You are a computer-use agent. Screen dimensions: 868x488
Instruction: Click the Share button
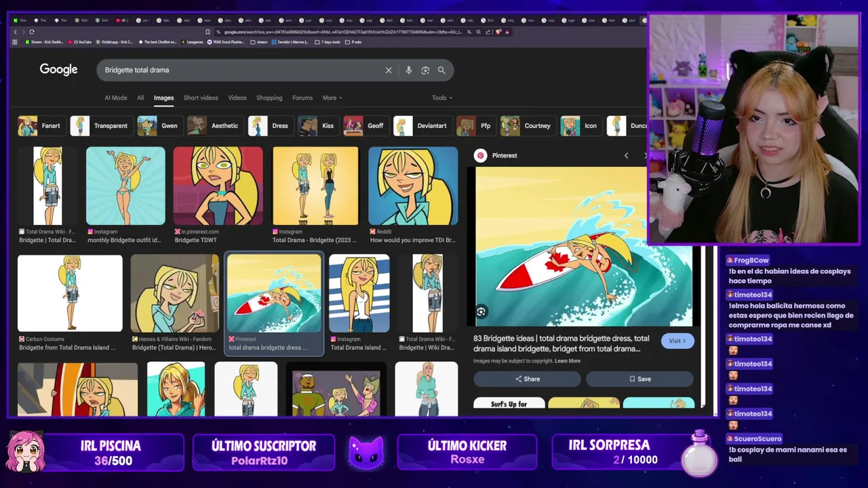pyautogui.click(x=528, y=379)
